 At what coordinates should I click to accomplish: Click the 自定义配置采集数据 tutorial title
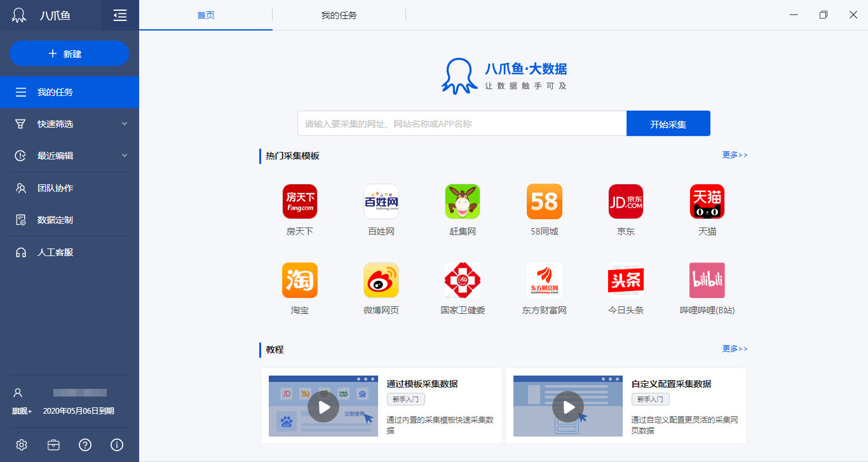672,384
